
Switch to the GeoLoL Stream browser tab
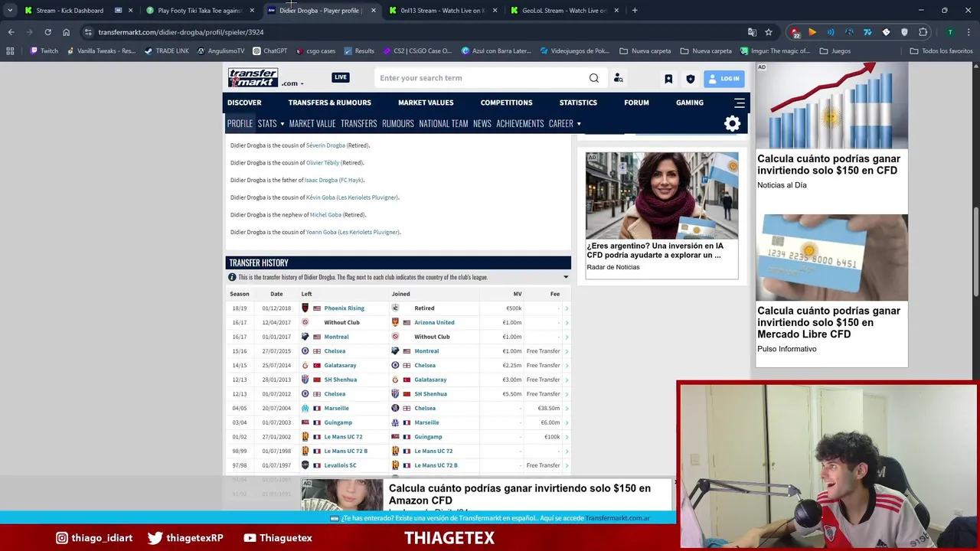click(565, 11)
